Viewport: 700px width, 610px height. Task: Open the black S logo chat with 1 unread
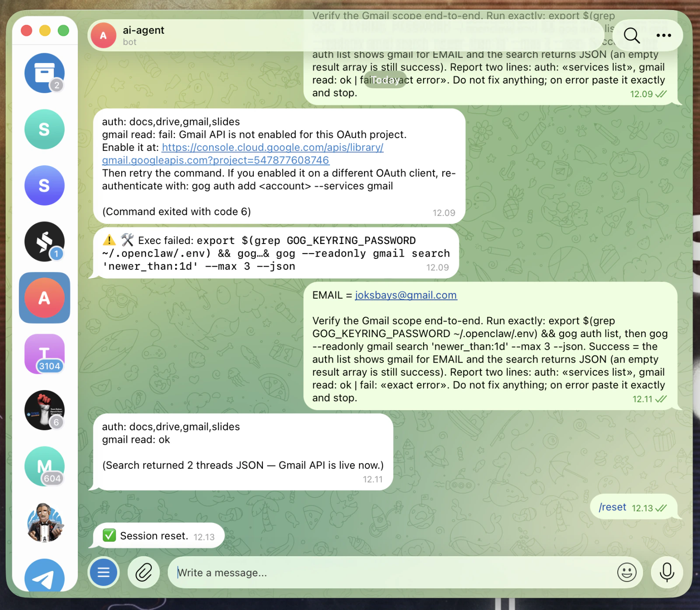pyautogui.click(x=44, y=241)
